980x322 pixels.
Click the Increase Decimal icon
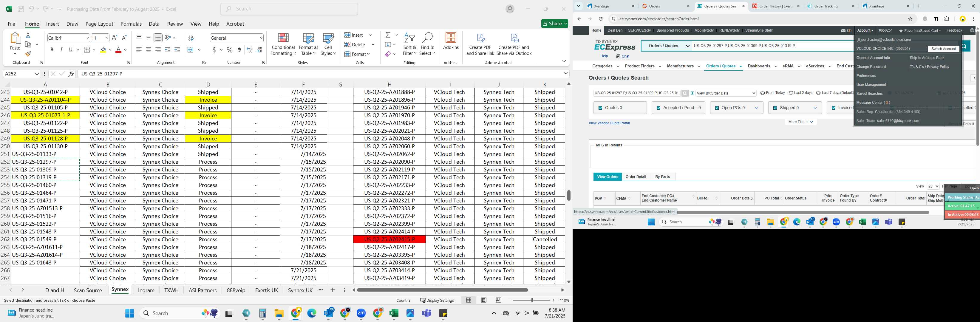pyautogui.click(x=250, y=50)
